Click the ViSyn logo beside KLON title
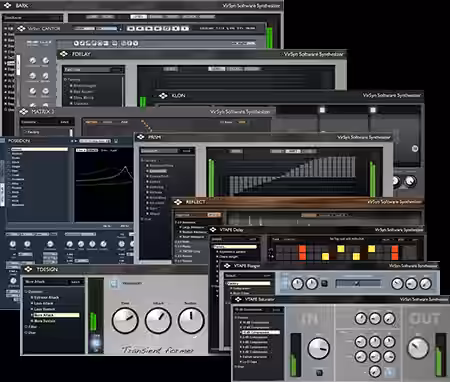Viewport: 450px width, 382px height. coord(163,96)
